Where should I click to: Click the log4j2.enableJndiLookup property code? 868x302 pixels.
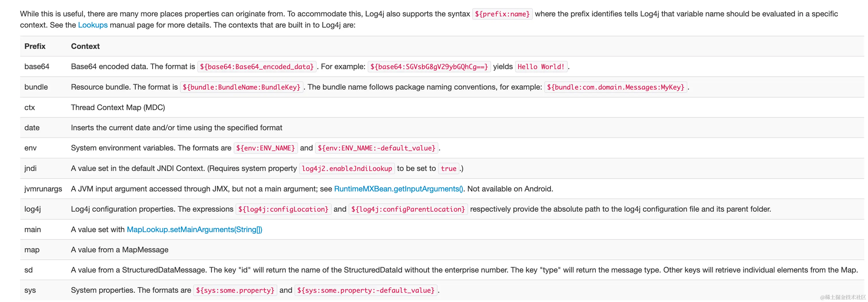[347, 169]
